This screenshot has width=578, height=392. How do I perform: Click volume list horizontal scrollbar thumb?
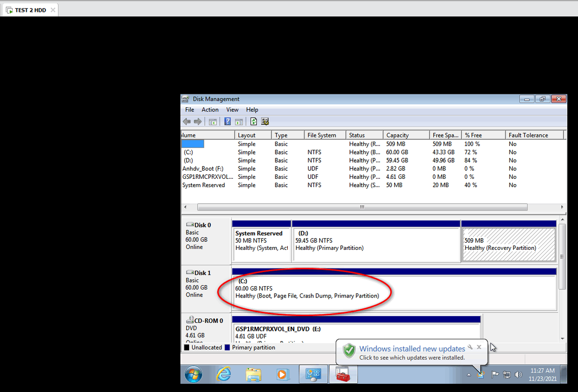(x=362, y=207)
